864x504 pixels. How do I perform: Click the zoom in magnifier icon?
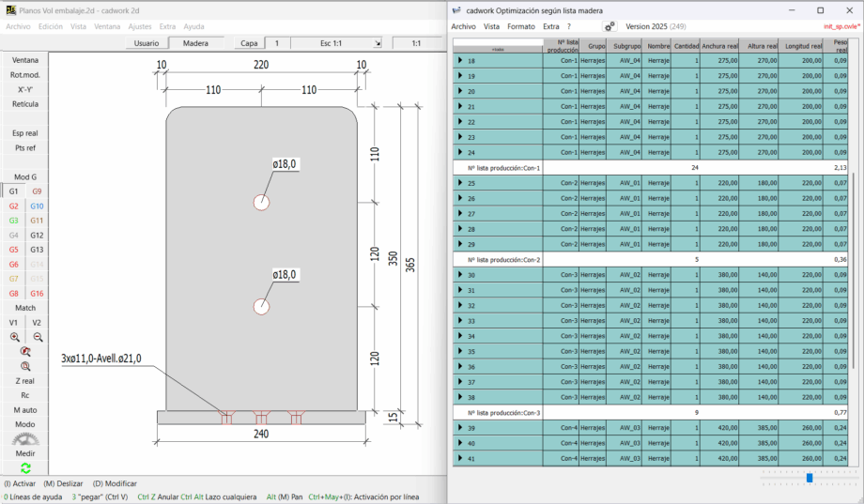(x=14, y=336)
